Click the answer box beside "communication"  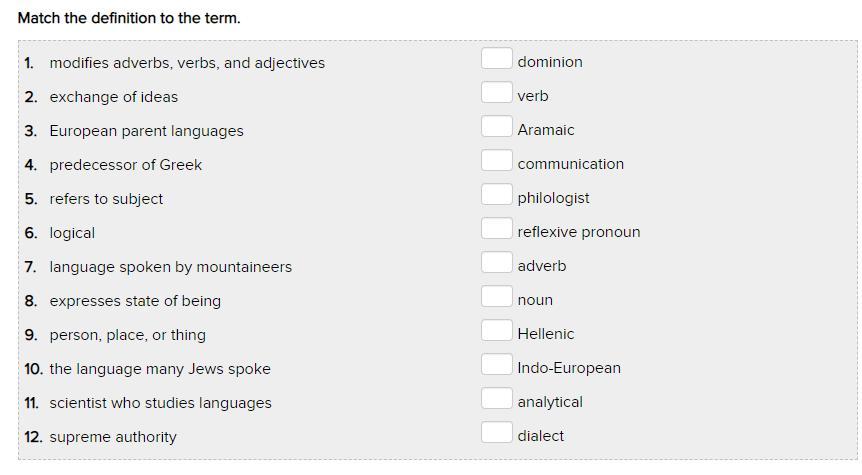tap(496, 161)
